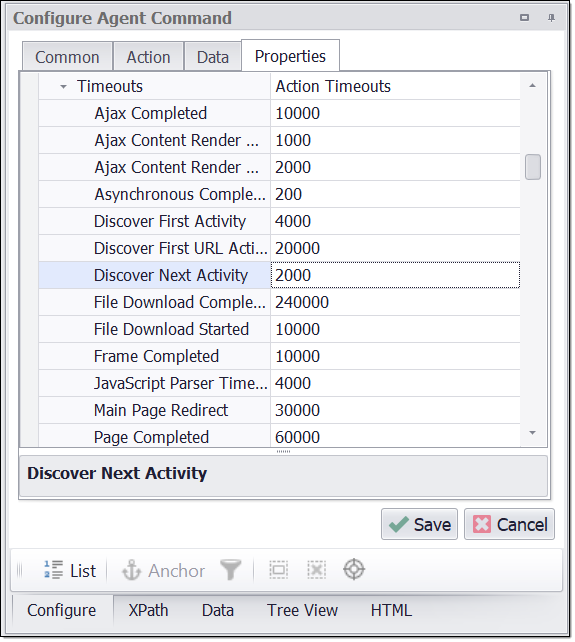
Task: Click scroll up arrow of properties grid
Action: pos(532,86)
